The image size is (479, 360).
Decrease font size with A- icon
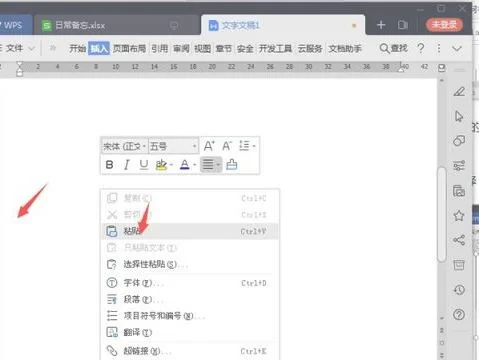click(x=227, y=146)
